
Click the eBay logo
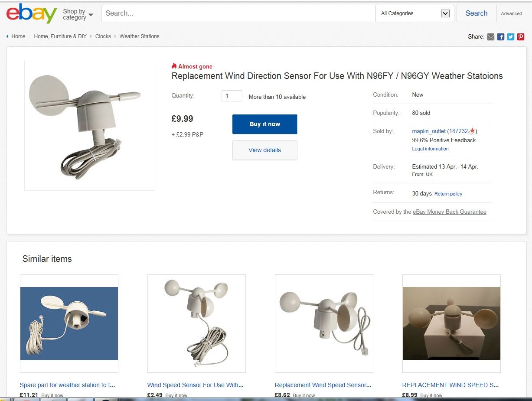click(31, 13)
